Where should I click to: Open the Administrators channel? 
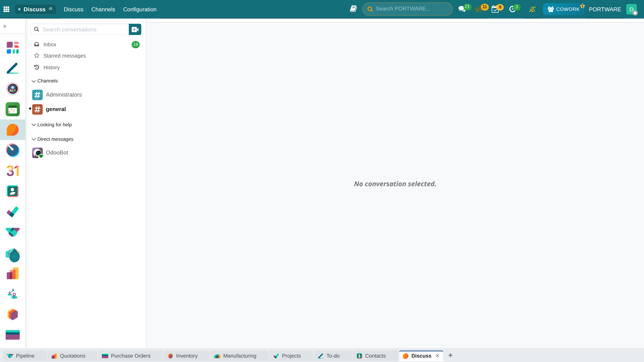click(86, 95)
